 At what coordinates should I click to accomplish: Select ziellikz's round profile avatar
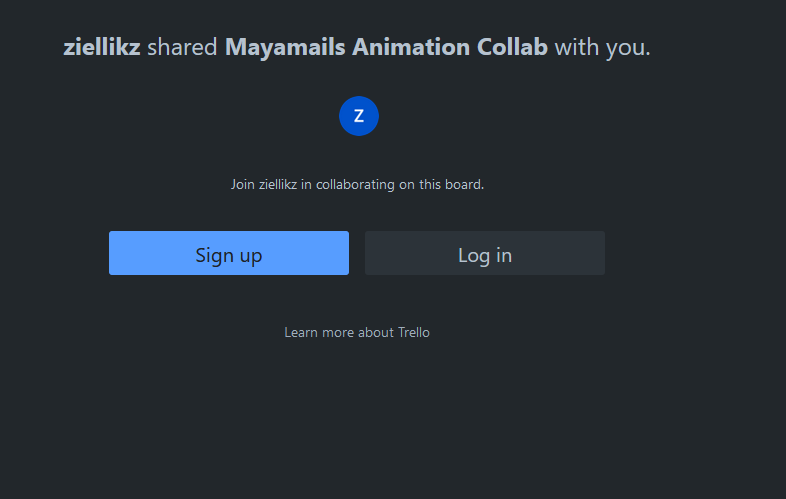(358, 116)
